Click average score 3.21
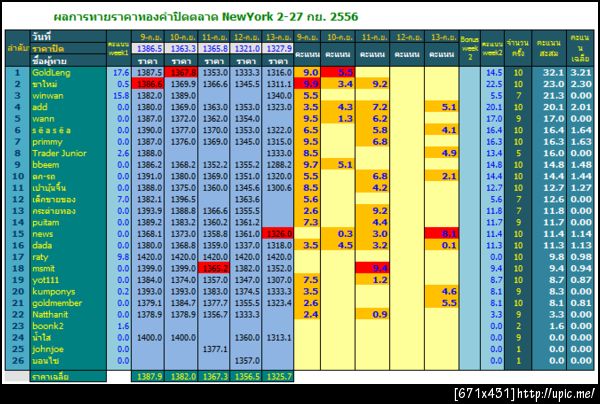The height and width of the screenshot is (404, 600). [x=580, y=73]
